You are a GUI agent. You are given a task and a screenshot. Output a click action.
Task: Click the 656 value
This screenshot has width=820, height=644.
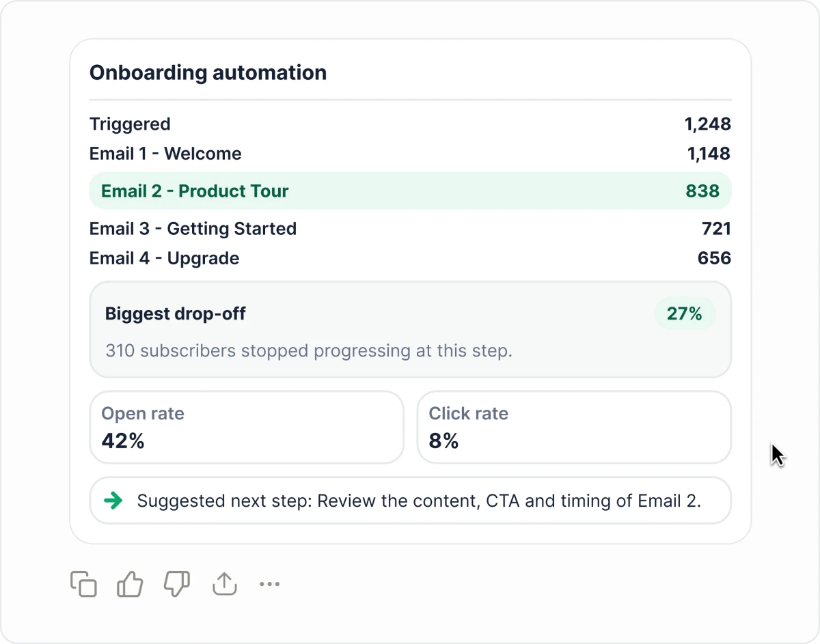[x=714, y=258]
